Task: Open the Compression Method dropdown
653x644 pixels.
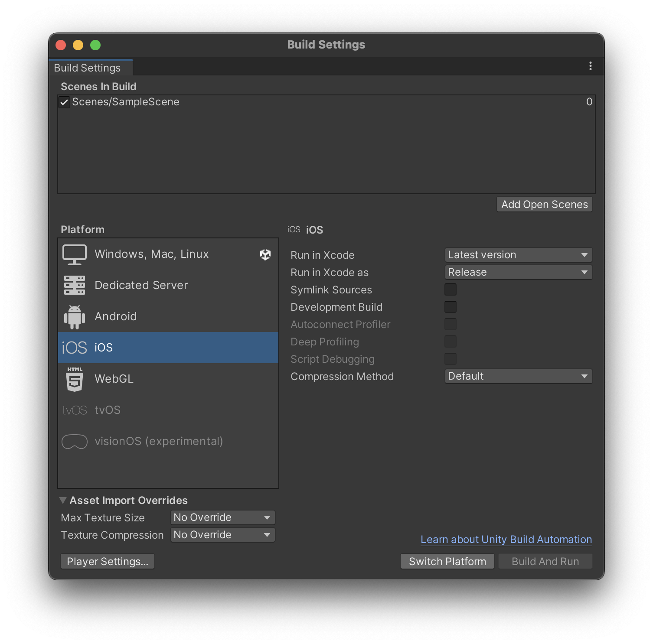Action: tap(519, 376)
